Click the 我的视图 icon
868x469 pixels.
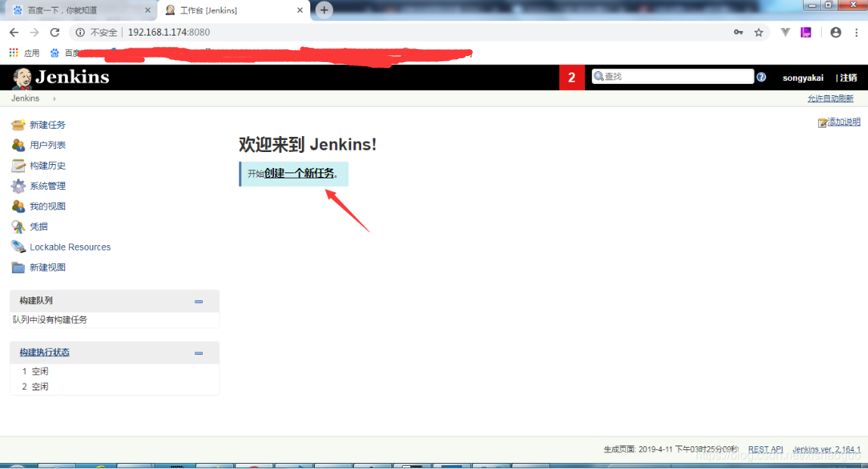tap(17, 207)
